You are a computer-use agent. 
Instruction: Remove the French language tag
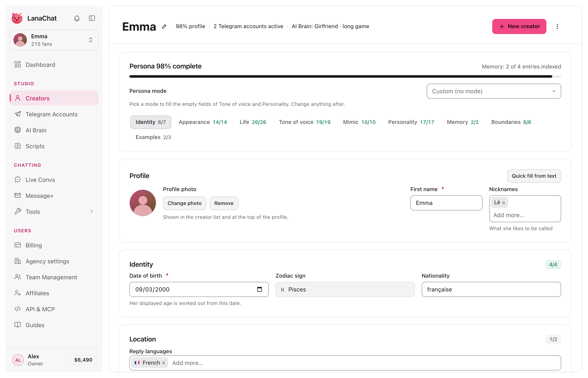(164, 363)
